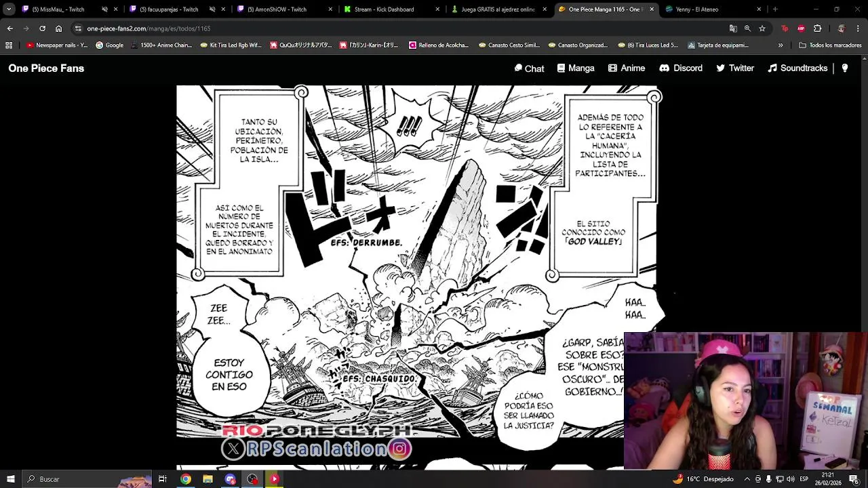Go to the browser home page
Image resolution: width=868 pixels, height=488 pixels.
point(58,28)
